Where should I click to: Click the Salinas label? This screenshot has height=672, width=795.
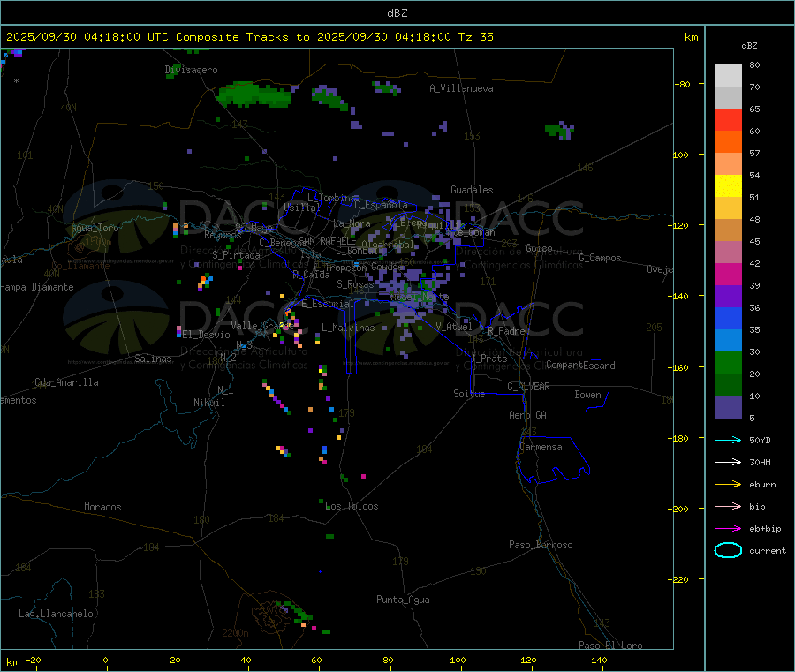point(153,359)
